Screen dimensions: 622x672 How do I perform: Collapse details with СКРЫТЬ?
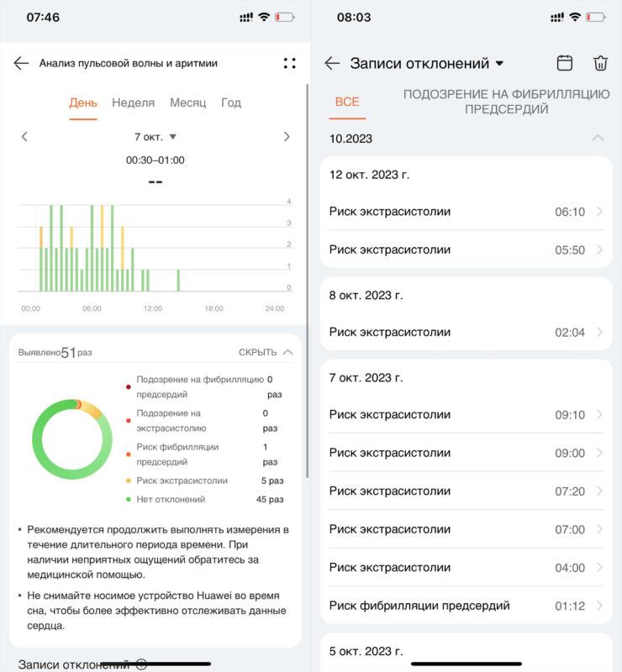[x=266, y=353]
